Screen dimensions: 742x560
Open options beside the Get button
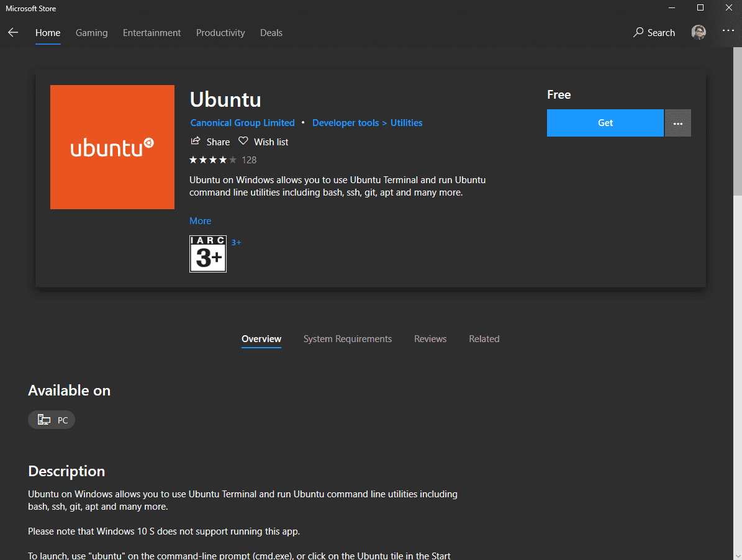click(x=677, y=123)
